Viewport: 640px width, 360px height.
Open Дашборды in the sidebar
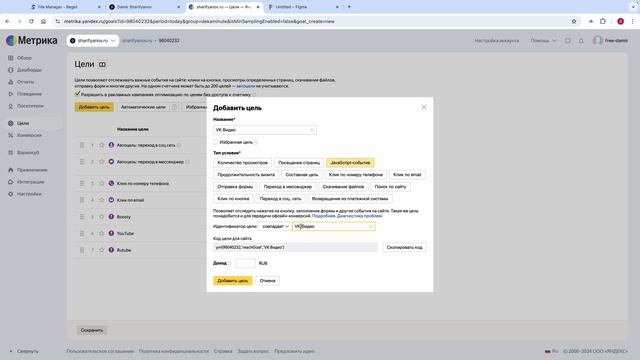[x=29, y=70]
